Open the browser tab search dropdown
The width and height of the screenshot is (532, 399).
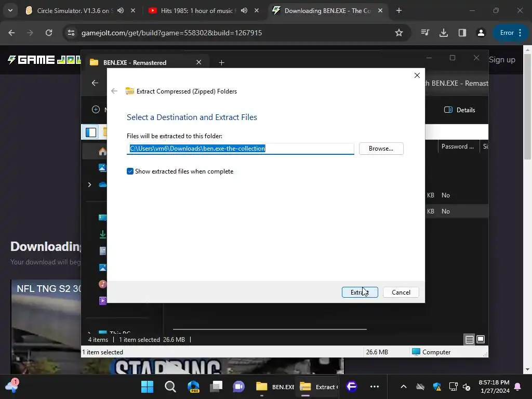(10, 10)
